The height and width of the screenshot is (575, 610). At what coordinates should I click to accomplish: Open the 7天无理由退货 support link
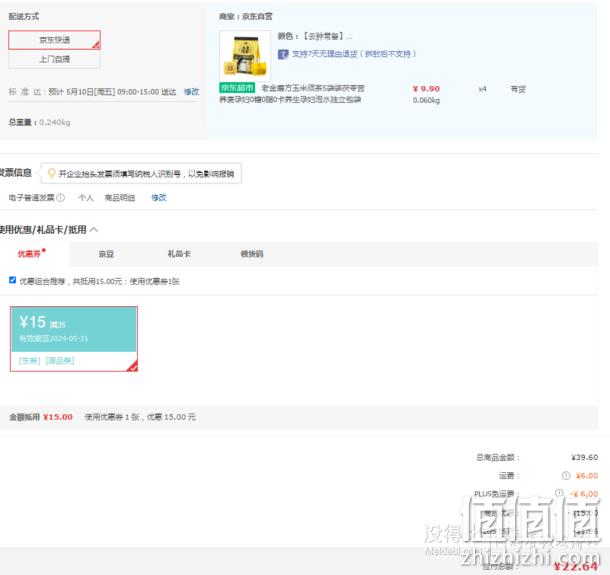click(354, 54)
